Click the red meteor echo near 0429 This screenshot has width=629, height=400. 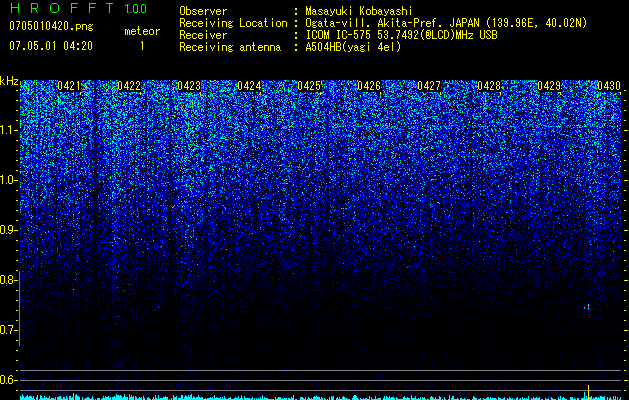(588, 307)
